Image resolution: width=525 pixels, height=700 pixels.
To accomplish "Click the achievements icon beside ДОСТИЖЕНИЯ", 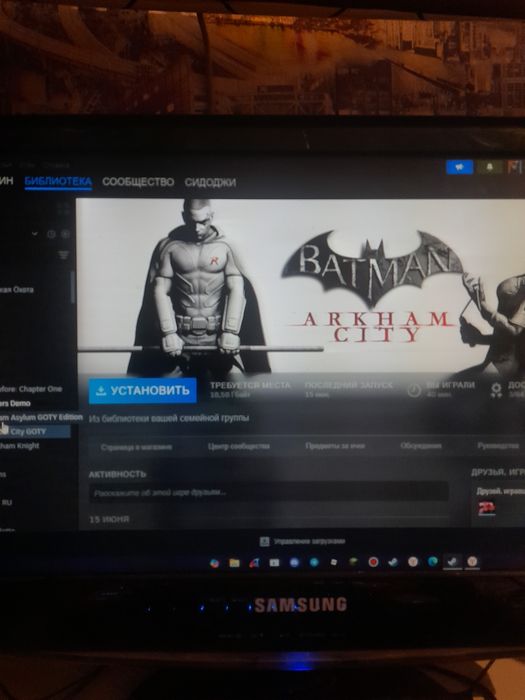I will pos(496,390).
